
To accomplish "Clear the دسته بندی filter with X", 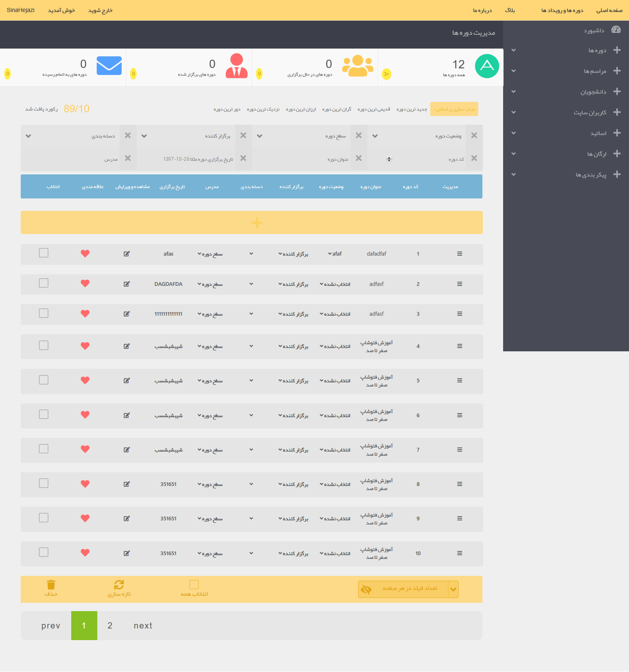I will (x=128, y=135).
